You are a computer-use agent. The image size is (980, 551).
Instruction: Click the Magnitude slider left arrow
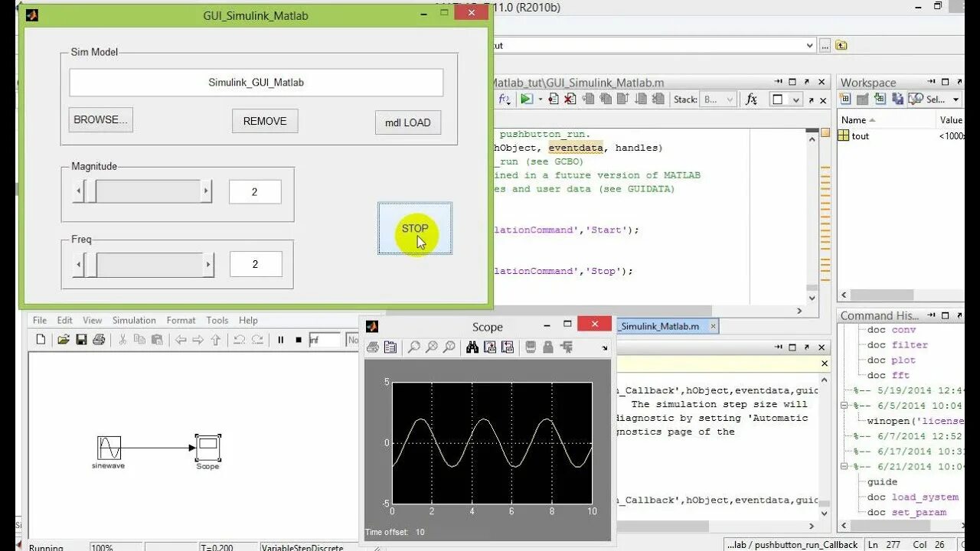(x=78, y=191)
